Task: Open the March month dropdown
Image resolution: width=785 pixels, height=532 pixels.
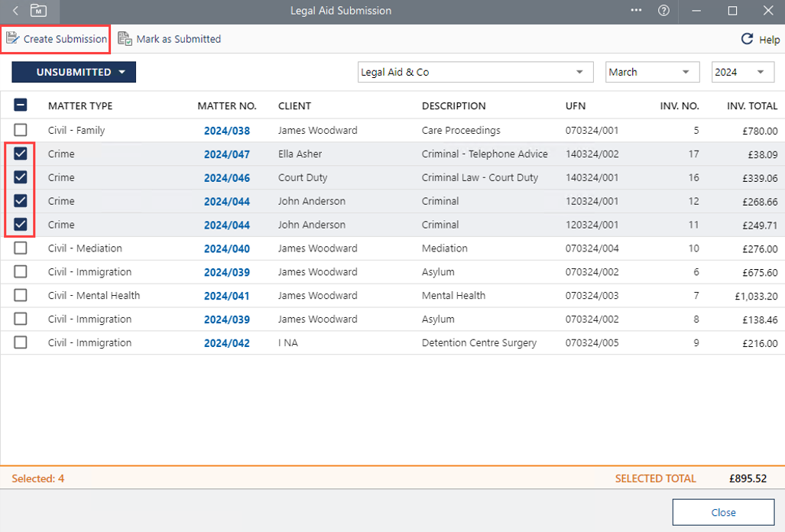Action: point(652,72)
